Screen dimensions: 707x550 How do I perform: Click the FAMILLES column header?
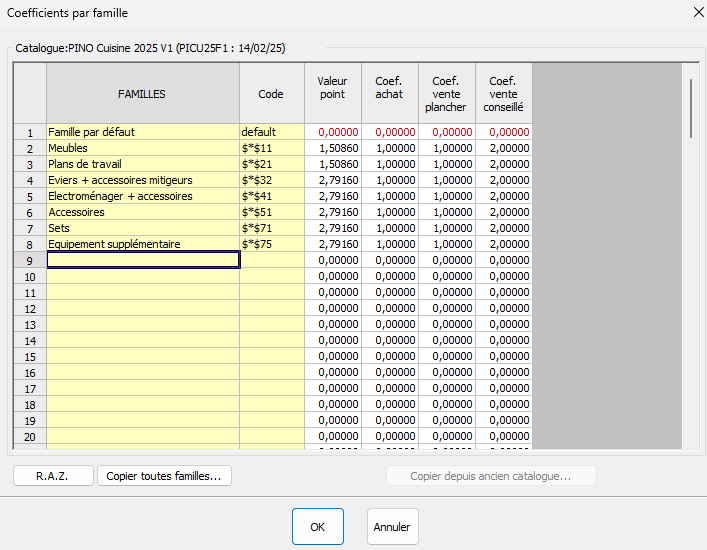(142, 94)
